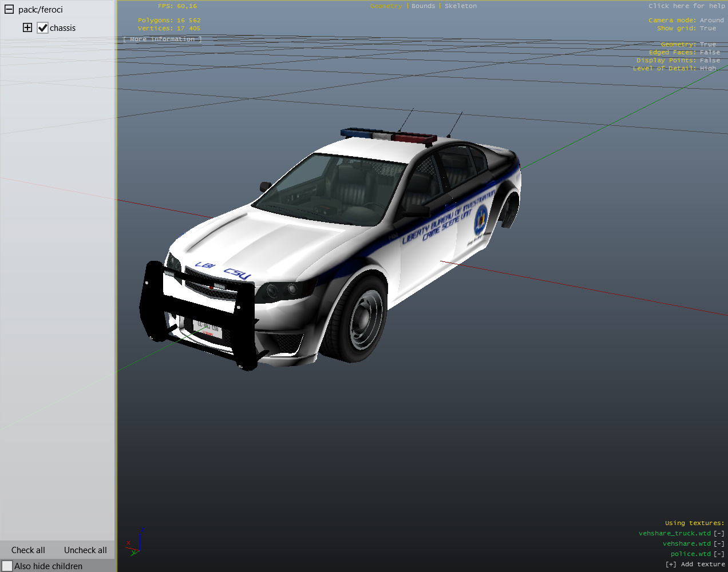728x572 pixels.
Task: Switch to the Skeleton view tab
Action: [460, 6]
